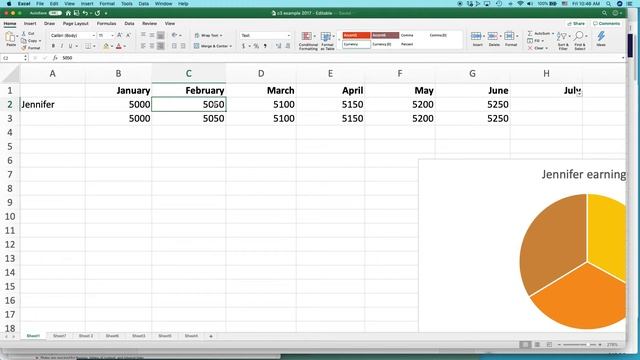Screen dimensions: 640x360
Task: Open the font size dropdown
Action: (112, 36)
